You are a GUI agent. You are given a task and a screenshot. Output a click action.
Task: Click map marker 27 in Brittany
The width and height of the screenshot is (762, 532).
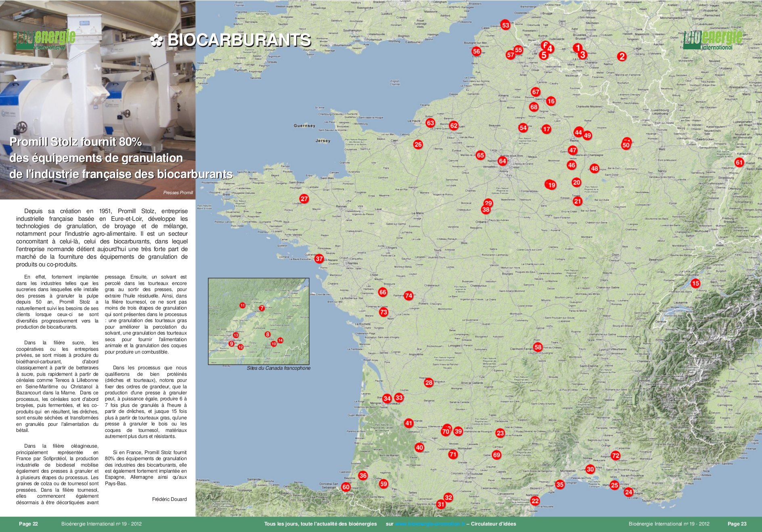coord(304,199)
